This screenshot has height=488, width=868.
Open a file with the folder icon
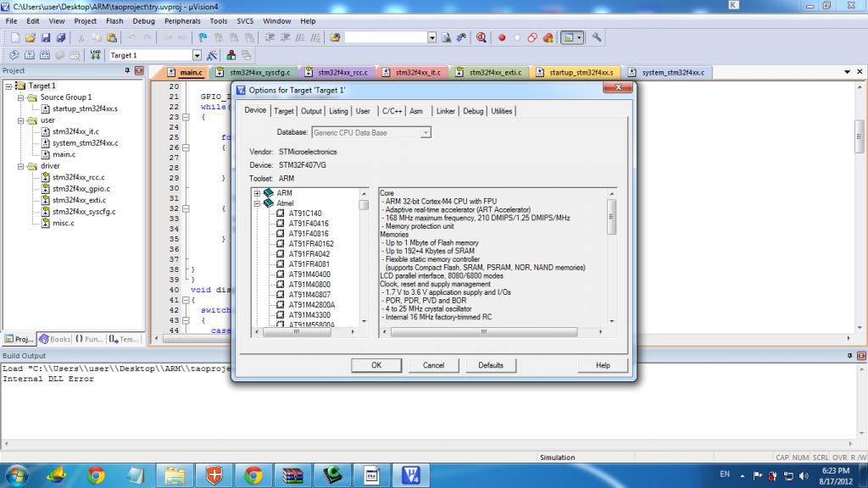tap(30, 37)
